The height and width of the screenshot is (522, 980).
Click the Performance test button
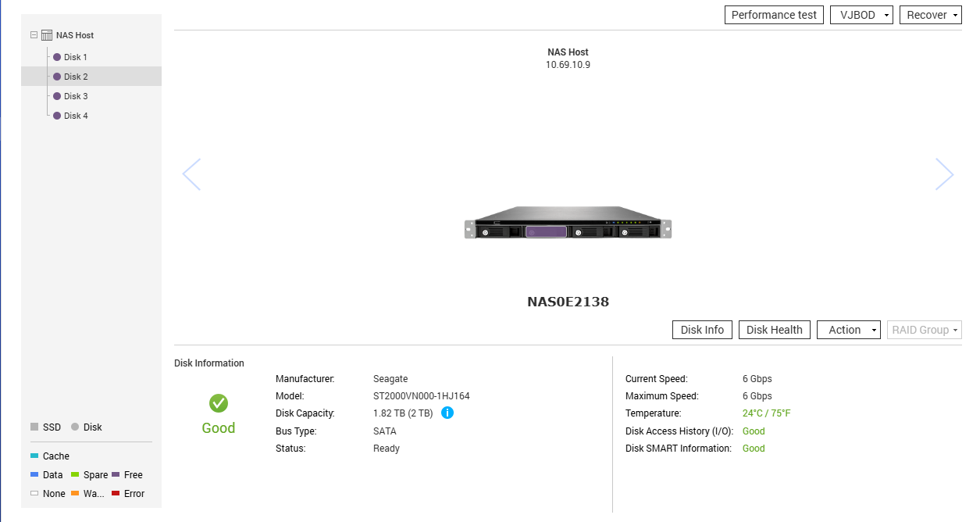coord(774,15)
